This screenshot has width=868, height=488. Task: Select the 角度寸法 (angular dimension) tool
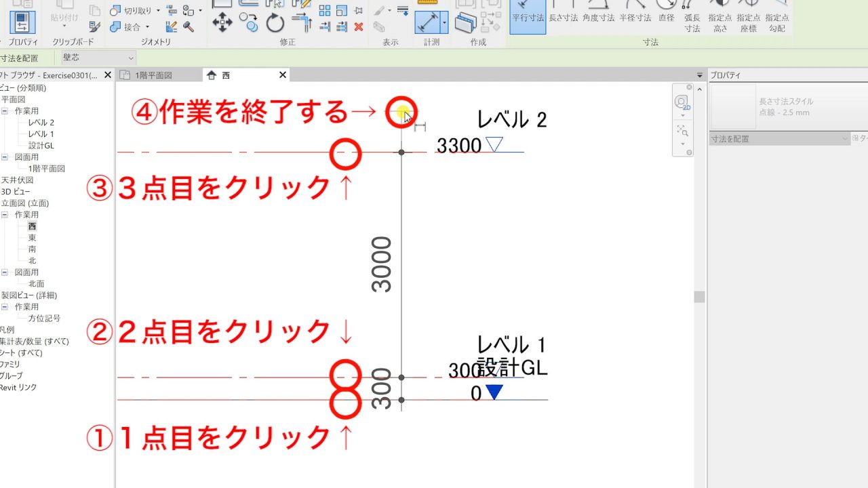click(x=597, y=18)
